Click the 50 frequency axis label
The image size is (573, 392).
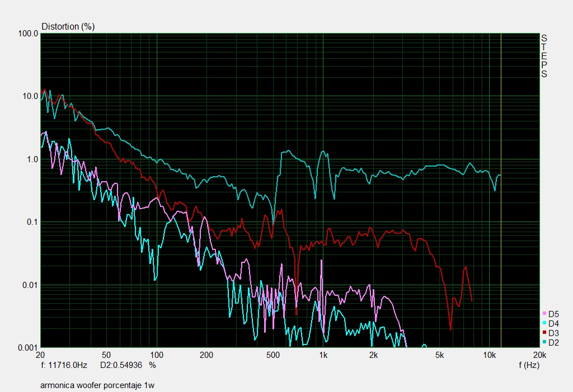coord(106,355)
